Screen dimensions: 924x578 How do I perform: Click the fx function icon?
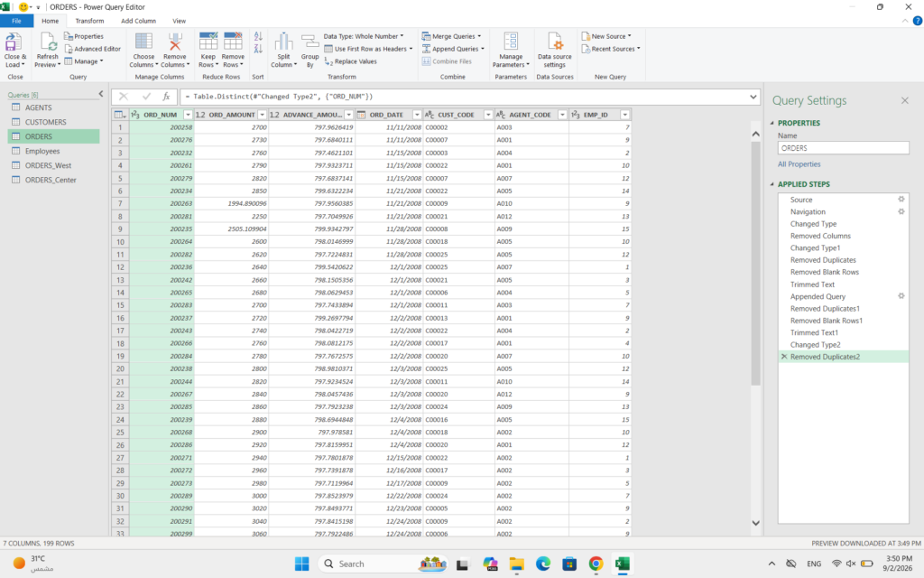pyautogui.click(x=166, y=96)
